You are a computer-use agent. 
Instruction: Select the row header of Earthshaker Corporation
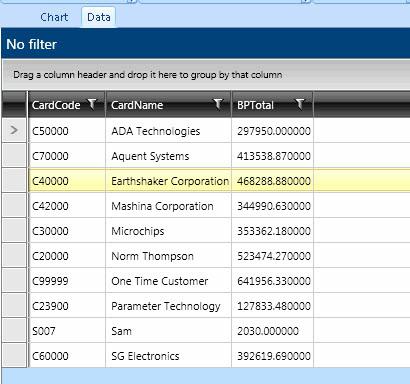(14, 181)
